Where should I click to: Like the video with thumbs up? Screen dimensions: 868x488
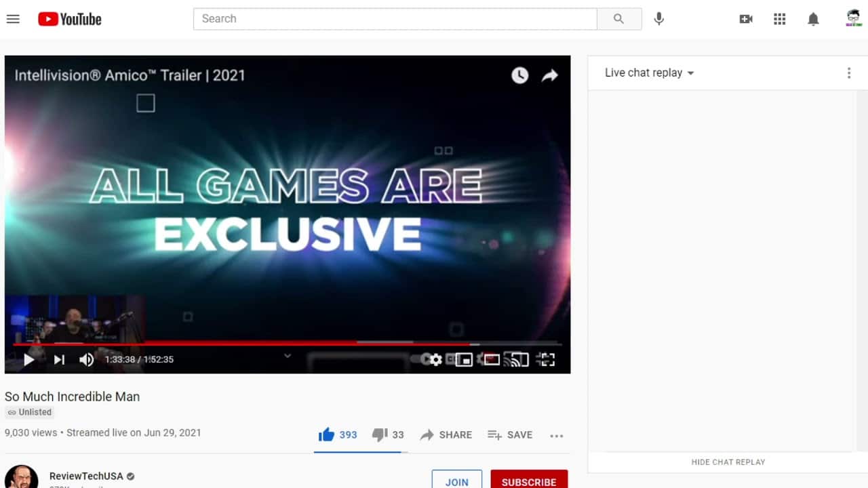pyautogui.click(x=327, y=434)
